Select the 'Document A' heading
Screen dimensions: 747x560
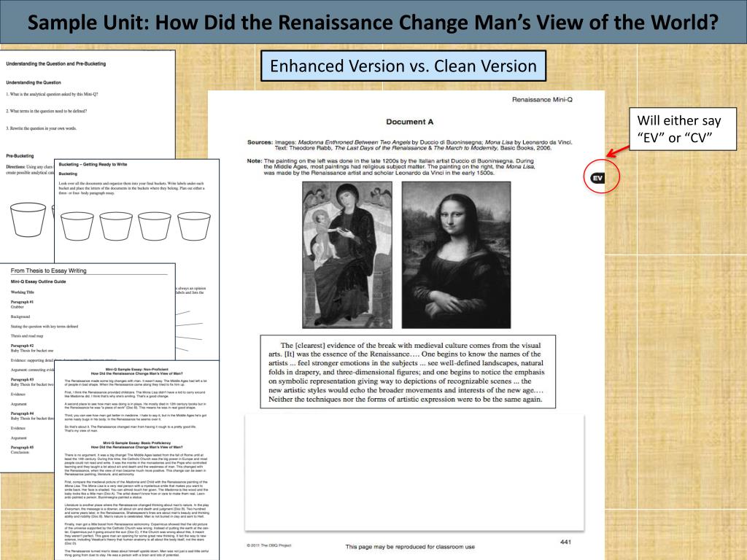coord(410,122)
